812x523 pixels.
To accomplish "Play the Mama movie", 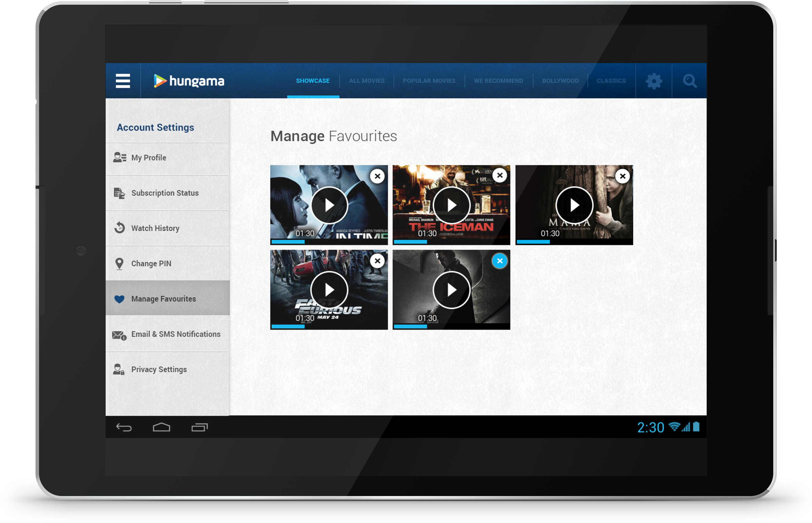I will point(574,205).
